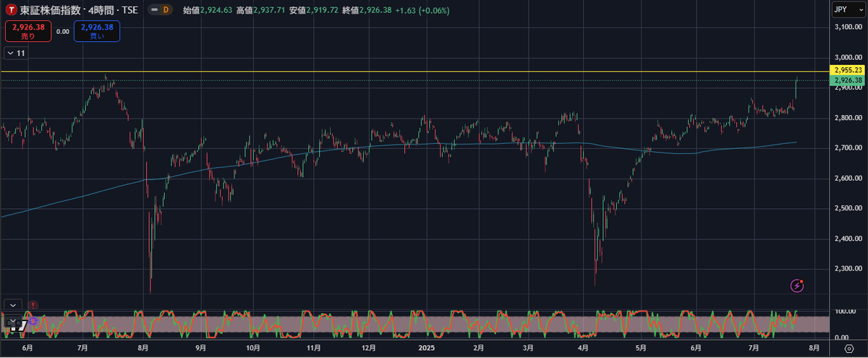Screen dimensions: 868x358
Task: Click the 終値 2,926.38 close value
Action: pyautogui.click(x=365, y=10)
